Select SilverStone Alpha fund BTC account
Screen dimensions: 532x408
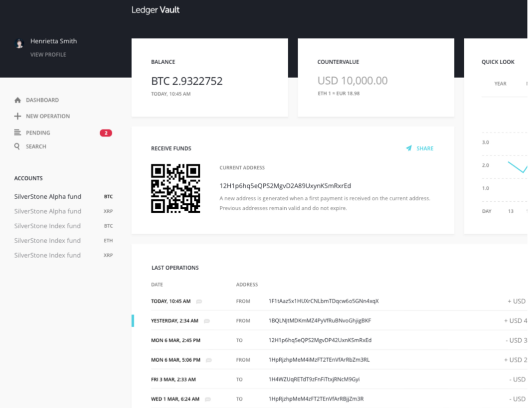tap(63, 197)
